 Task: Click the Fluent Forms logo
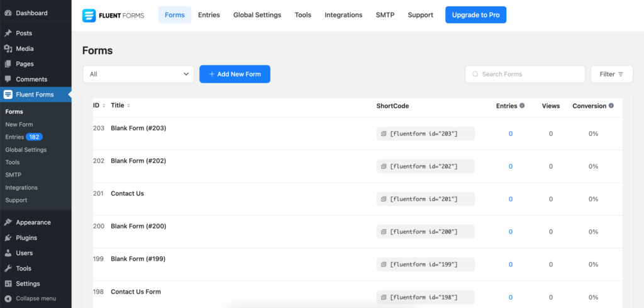[113, 16]
